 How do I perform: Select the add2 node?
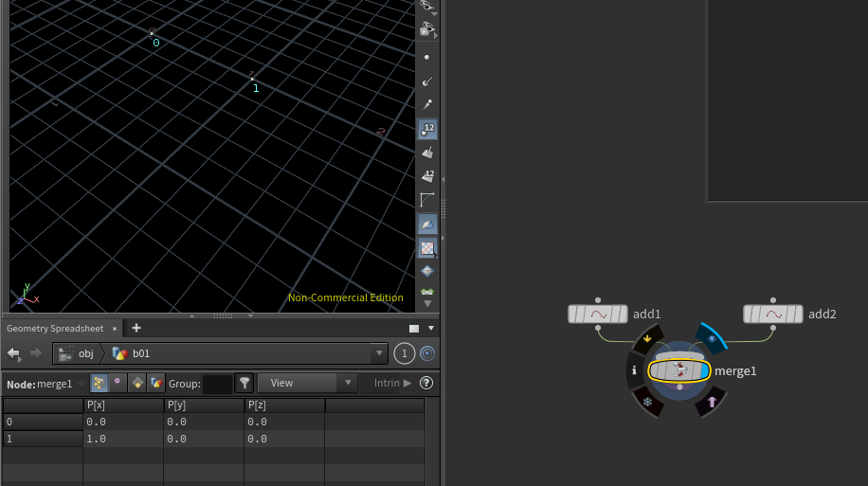point(773,314)
